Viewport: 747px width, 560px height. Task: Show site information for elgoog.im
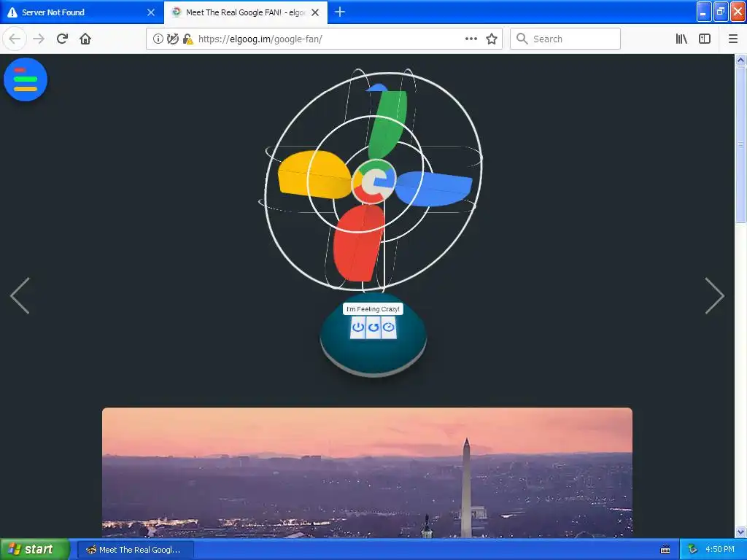(x=158, y=39)
